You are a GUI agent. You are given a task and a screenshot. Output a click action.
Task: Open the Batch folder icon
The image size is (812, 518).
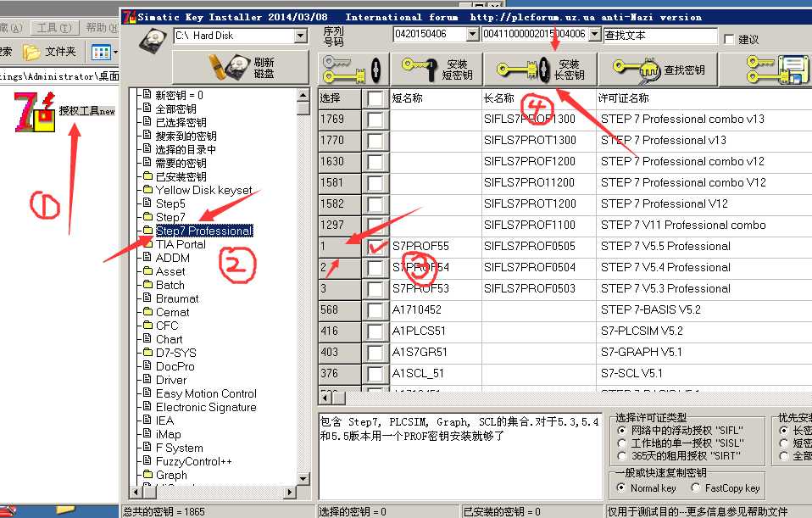[147, 284]
